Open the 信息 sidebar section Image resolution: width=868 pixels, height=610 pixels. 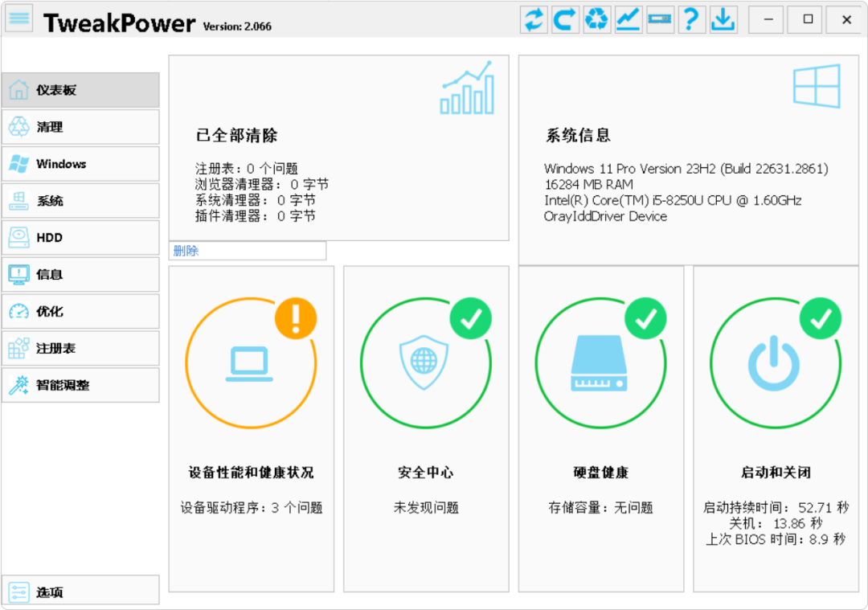point(80,274)
